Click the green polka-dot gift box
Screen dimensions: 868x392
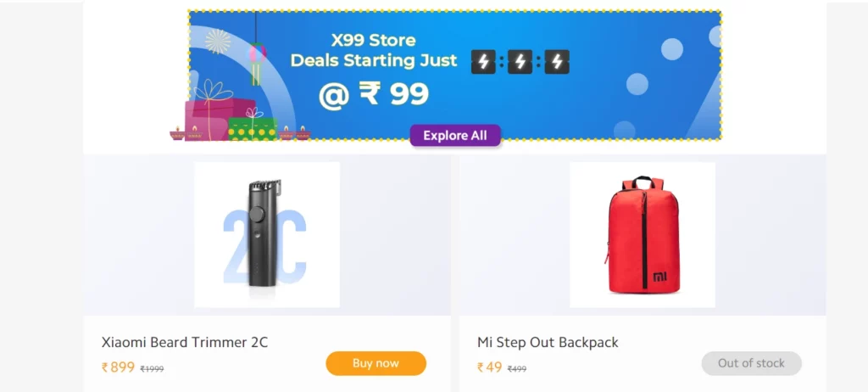pyautogui.click(x=253, y=129)
